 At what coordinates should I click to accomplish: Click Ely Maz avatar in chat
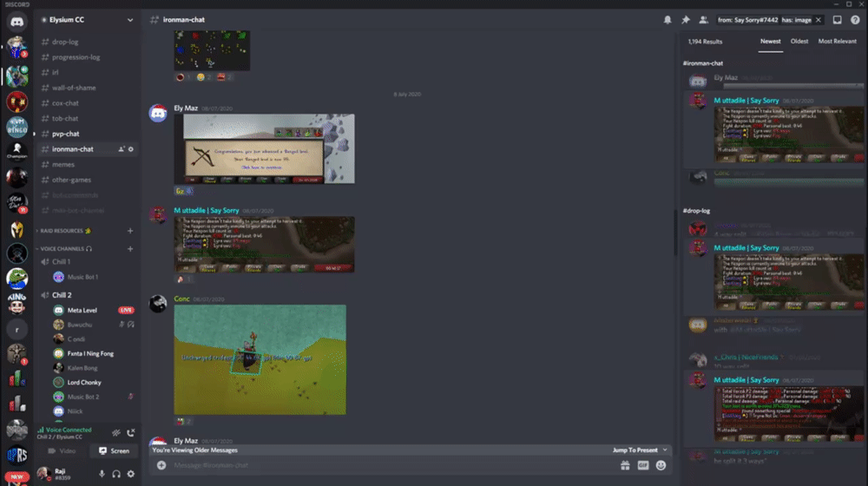(x=158, y=113)
